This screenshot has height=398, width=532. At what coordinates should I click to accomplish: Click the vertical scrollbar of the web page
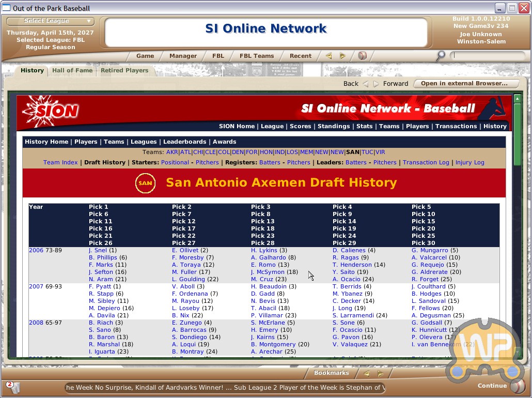(x=517, y=207)
